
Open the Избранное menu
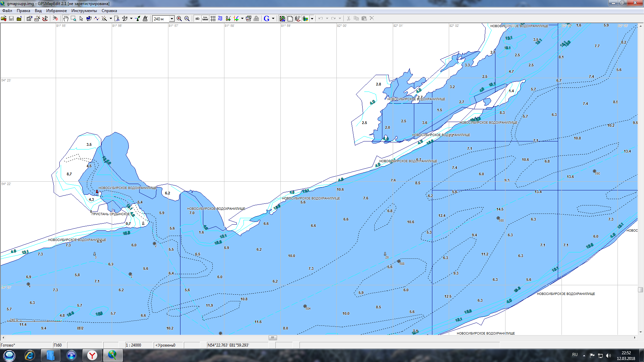(56, 11)
